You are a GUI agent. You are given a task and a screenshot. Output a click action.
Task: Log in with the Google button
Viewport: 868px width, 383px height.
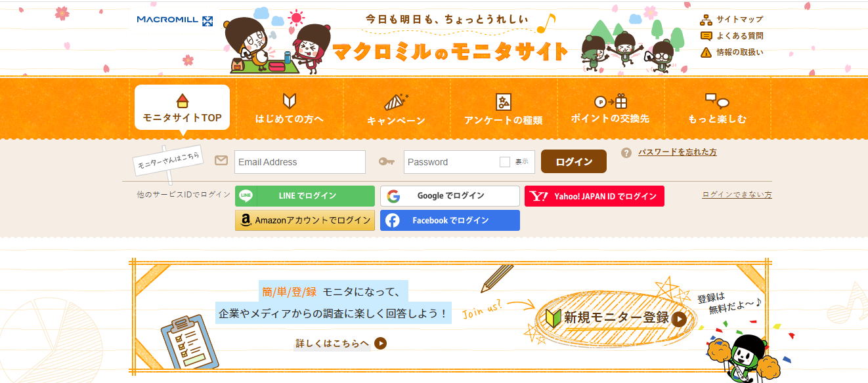click(x=450, y=196)
